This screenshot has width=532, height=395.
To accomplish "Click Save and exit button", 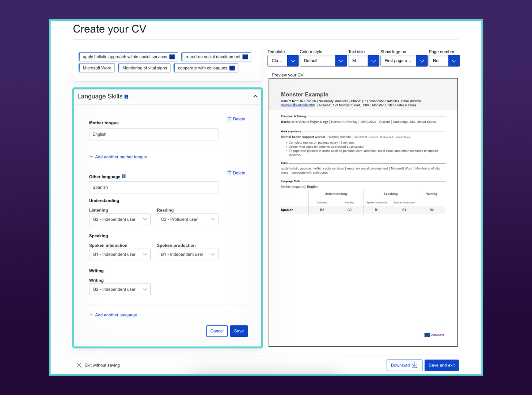I will click(x=441, y=365).
